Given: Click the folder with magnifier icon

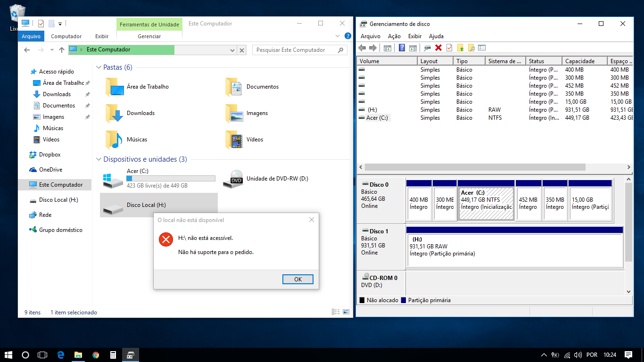Looking at the screenshot, I should (x=471, y=48).
